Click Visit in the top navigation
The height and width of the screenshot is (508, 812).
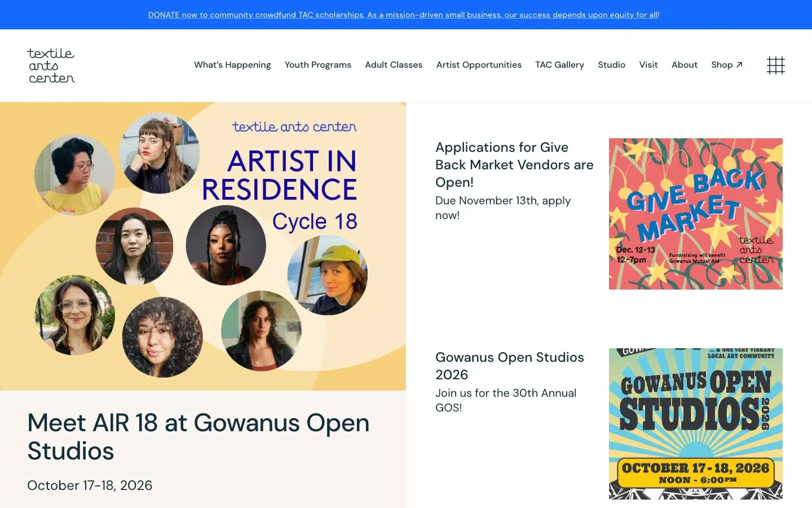click(x=648, y=65)
